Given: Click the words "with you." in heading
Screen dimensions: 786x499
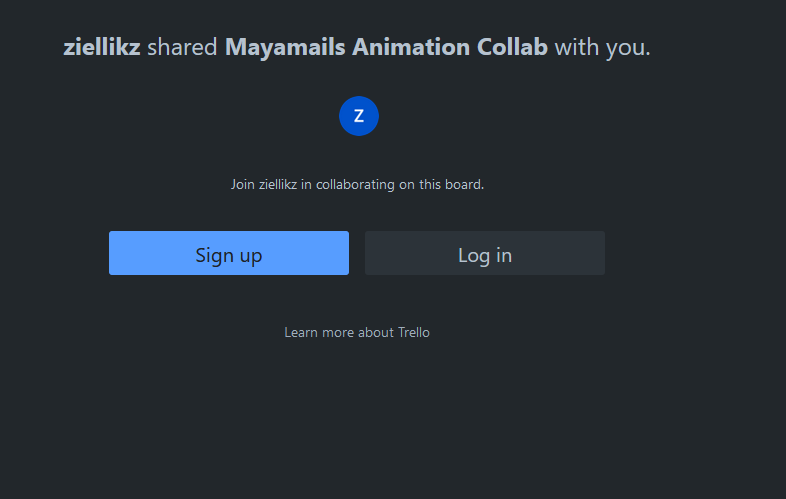Looking at the screenshot, I should pyautogui.click(x=602, y=47).
